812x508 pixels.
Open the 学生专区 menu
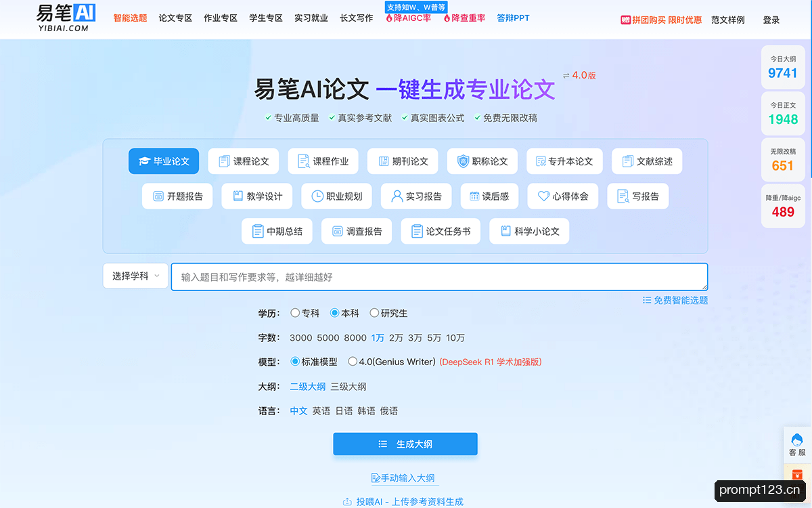(266, 18)
